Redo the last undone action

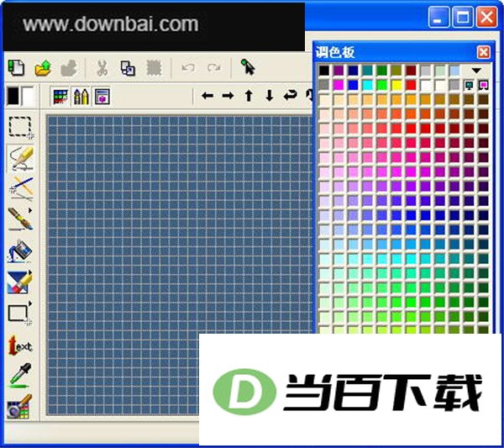point(214,68)
